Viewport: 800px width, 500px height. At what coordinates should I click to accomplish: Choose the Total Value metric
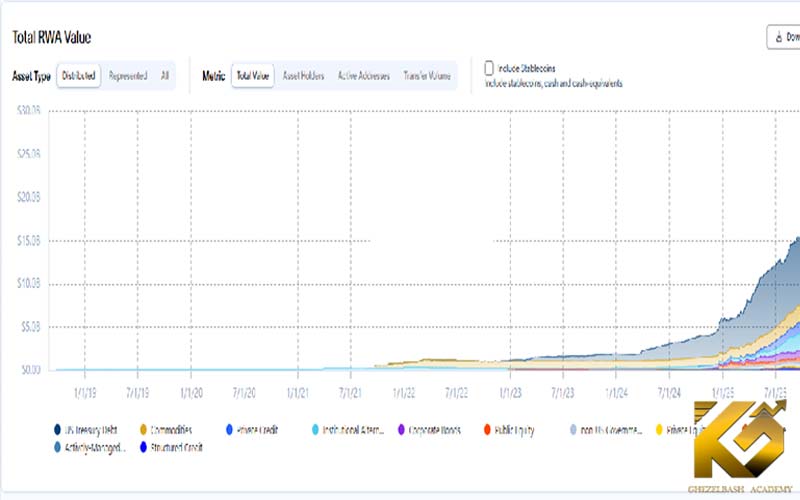tap(251, 75)
